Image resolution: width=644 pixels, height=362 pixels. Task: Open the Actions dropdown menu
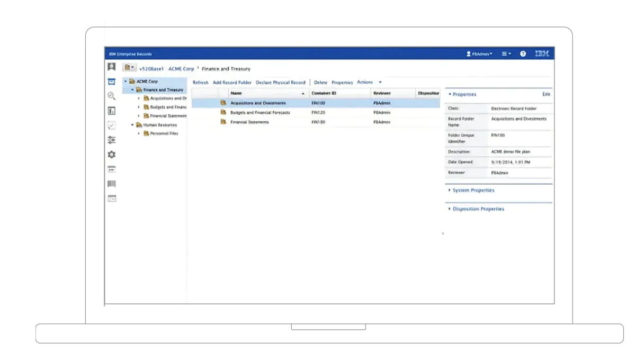pyautogui.click(x=365, y=83)
